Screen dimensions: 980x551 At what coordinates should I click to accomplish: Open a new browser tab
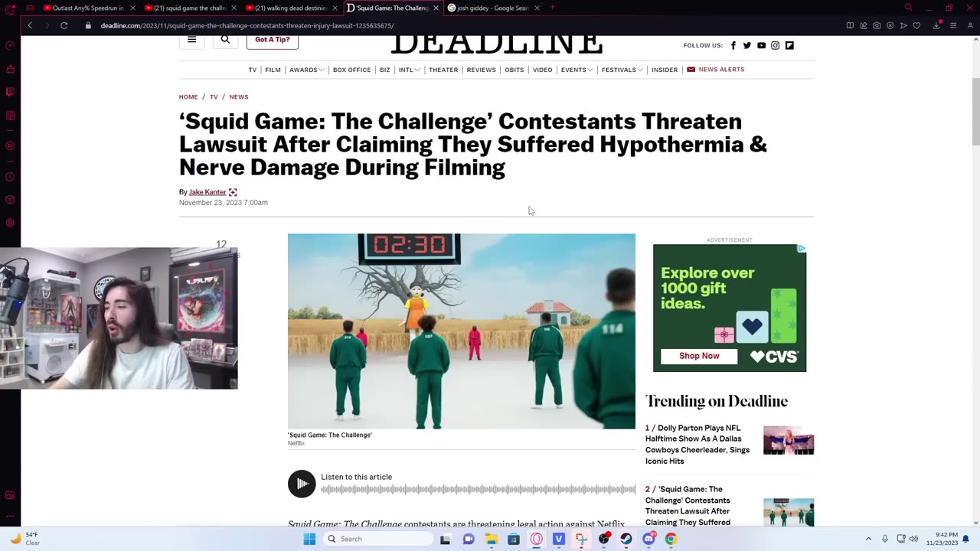(552, 8)
